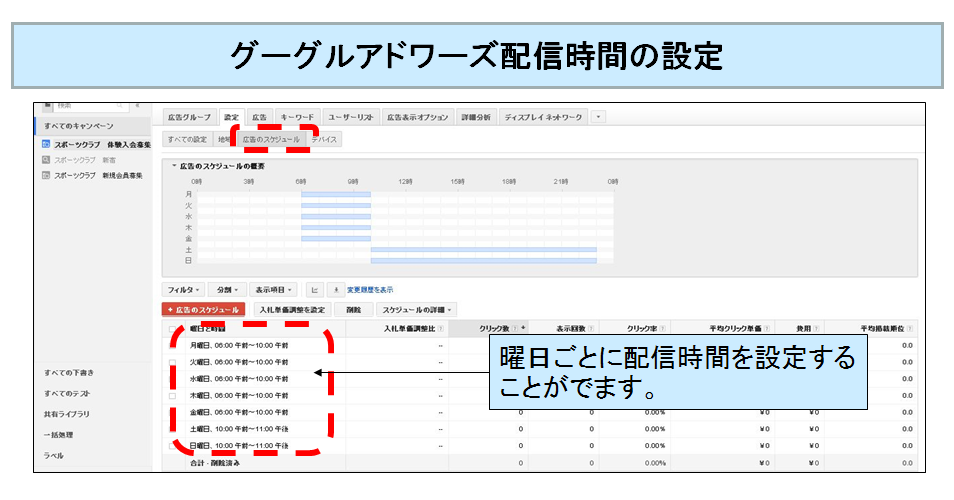Switch to the 広告 tab

259,117
